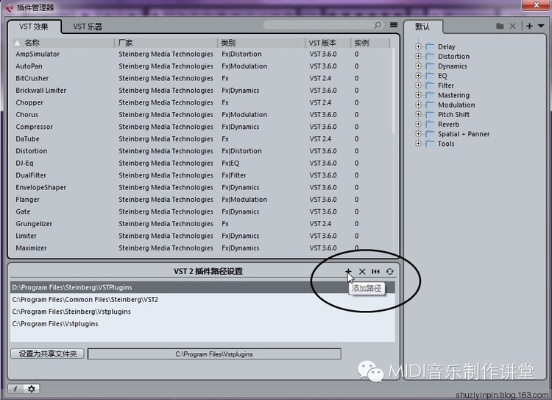Expand the Filter folder
This screenshot has width=552, height=400.
(x=418, y=85)
